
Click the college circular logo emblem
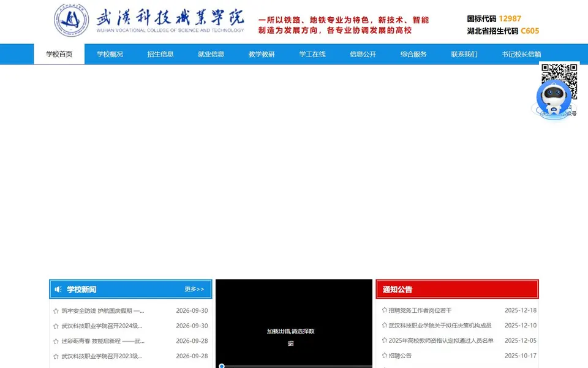(x=71, y=20)
